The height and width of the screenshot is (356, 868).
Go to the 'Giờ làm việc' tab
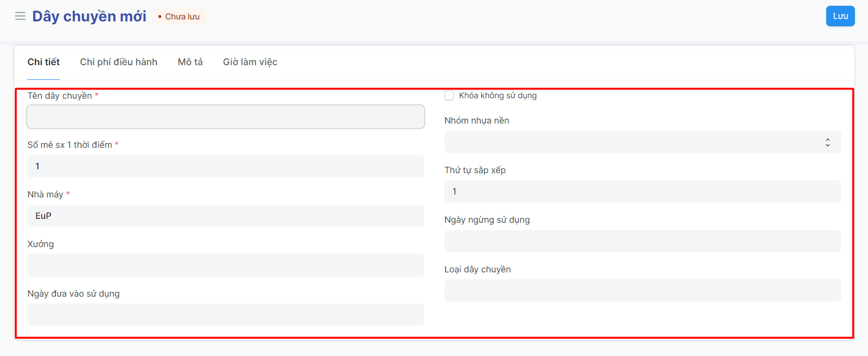tap(250, 62)
